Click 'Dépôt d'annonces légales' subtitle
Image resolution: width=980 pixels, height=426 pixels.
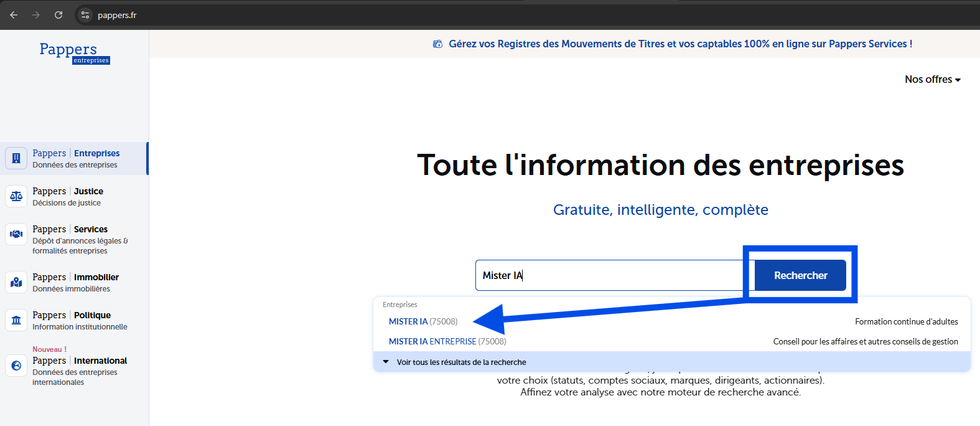tap(80, 246)
